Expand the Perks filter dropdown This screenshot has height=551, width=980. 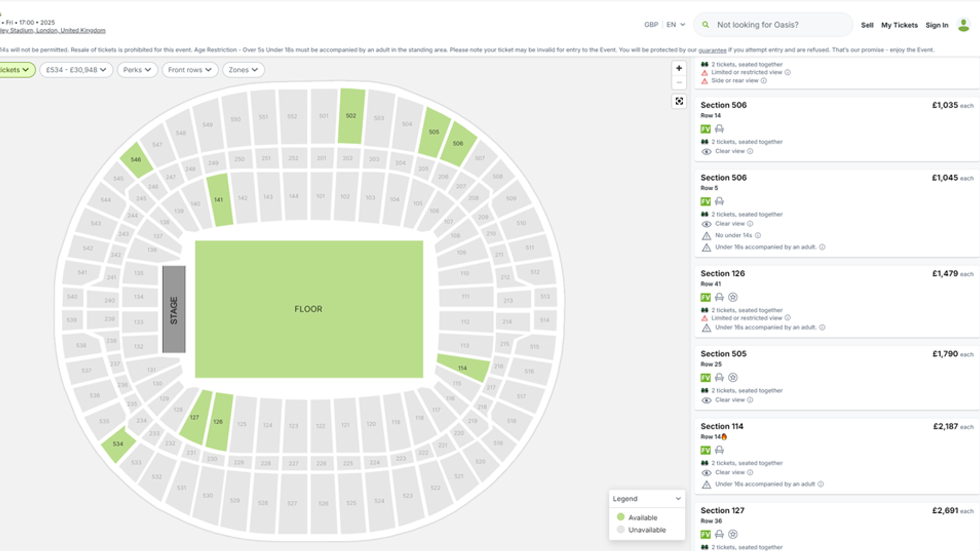pyautogui.click(x=137, y=70)
